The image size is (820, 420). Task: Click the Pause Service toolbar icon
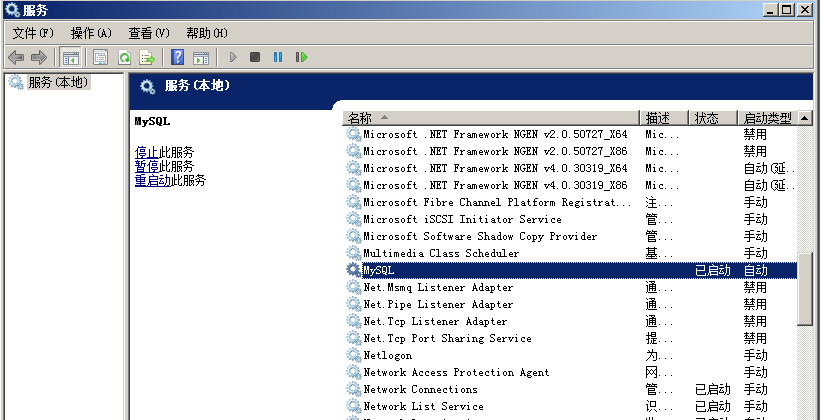[278, 57]
